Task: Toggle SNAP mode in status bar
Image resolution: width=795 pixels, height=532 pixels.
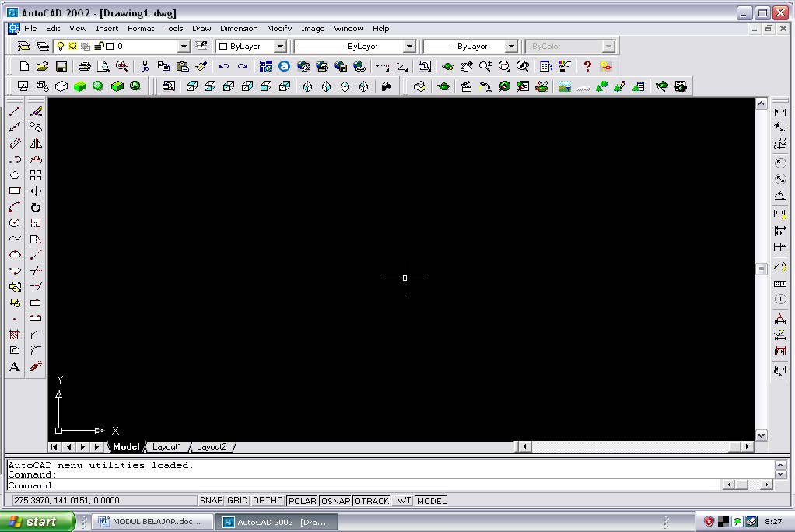Action: point(211,501)
